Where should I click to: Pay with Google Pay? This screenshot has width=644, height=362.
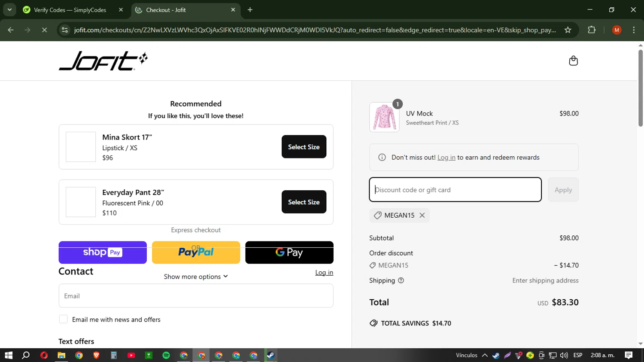coord(289,252)
